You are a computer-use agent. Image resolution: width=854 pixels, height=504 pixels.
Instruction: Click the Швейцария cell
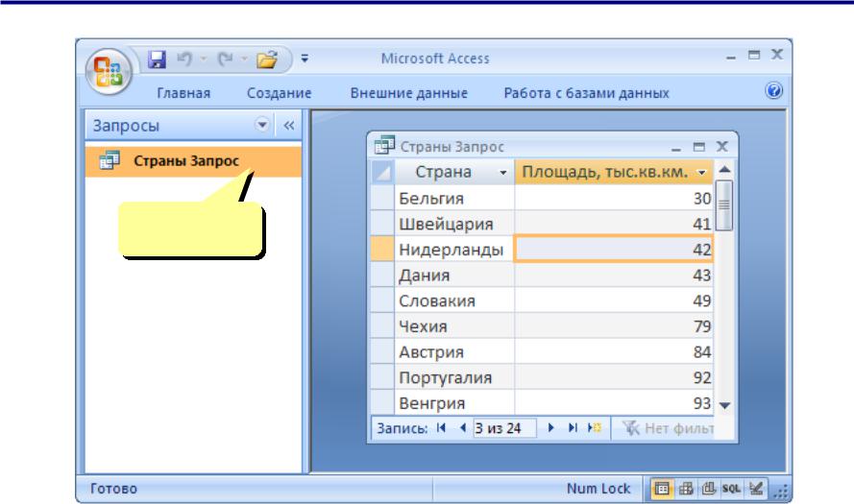coord(454,224)
